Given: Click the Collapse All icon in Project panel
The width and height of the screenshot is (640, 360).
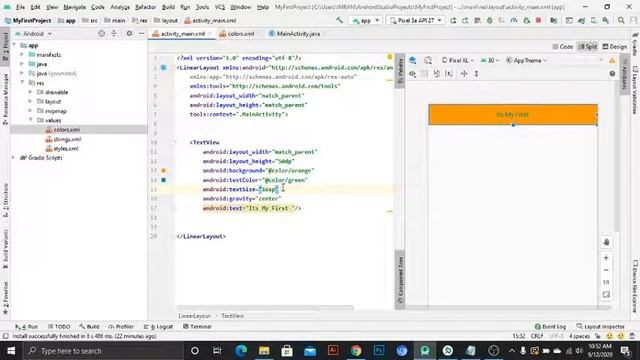Looking at the screenshot, I should [x=114, y=33].
